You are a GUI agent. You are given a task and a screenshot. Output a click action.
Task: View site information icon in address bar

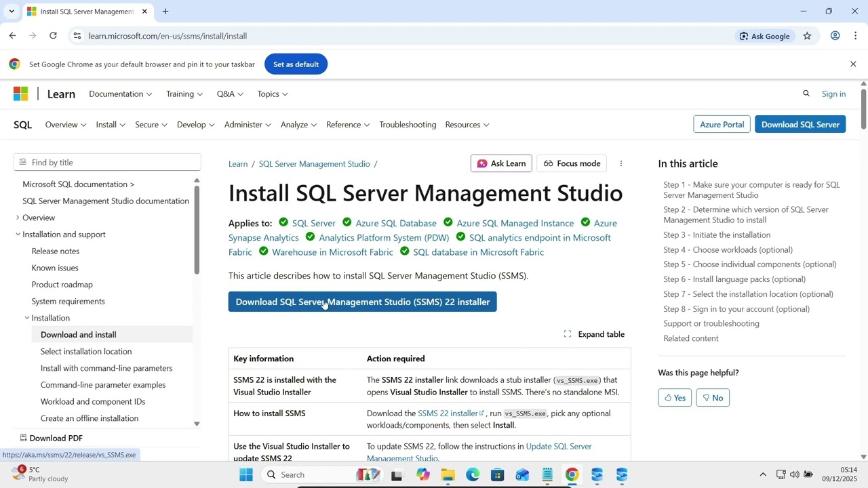77,36
